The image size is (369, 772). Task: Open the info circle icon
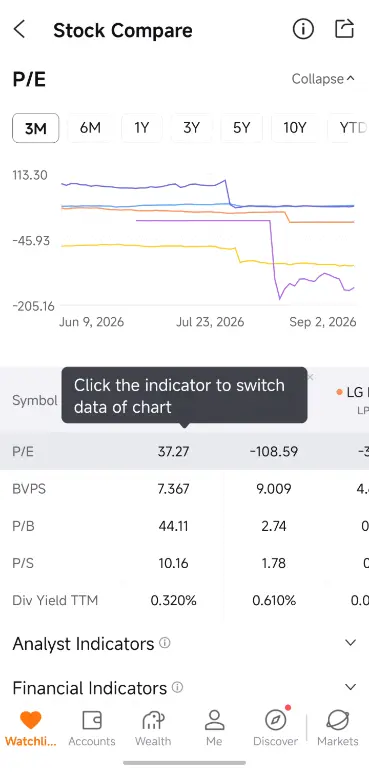pos(303,29)
